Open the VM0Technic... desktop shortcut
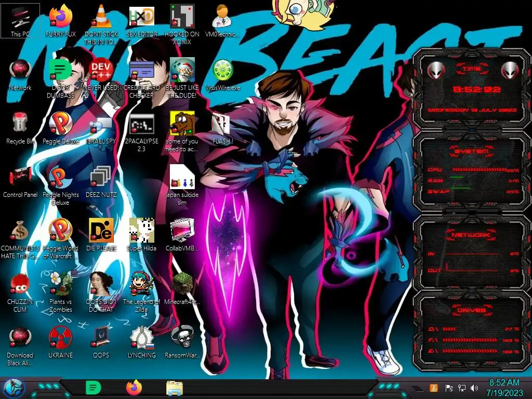Viewport: 532px width, 399px height. coord(222,21)
